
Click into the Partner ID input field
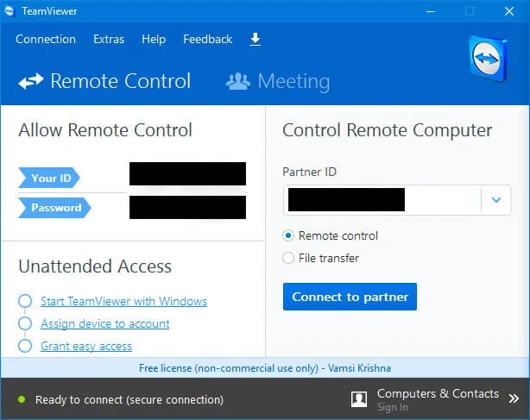tap(382, 200)
